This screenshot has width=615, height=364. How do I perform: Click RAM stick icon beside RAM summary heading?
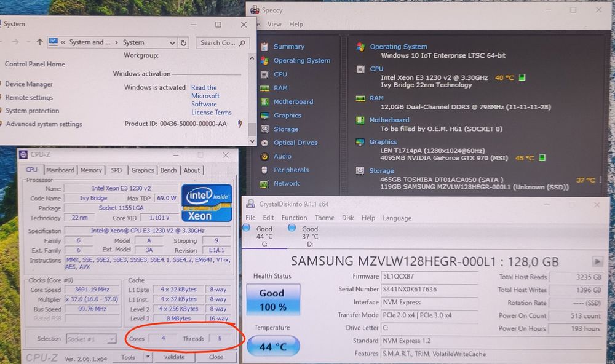coord(360,98)
